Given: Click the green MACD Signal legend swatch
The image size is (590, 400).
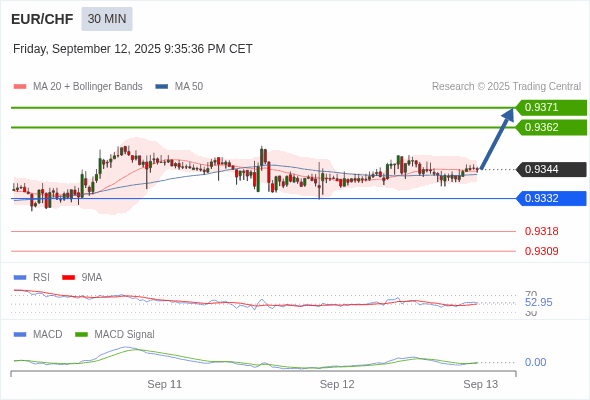Looking at the screenshot, I should [x=81, y=335].
